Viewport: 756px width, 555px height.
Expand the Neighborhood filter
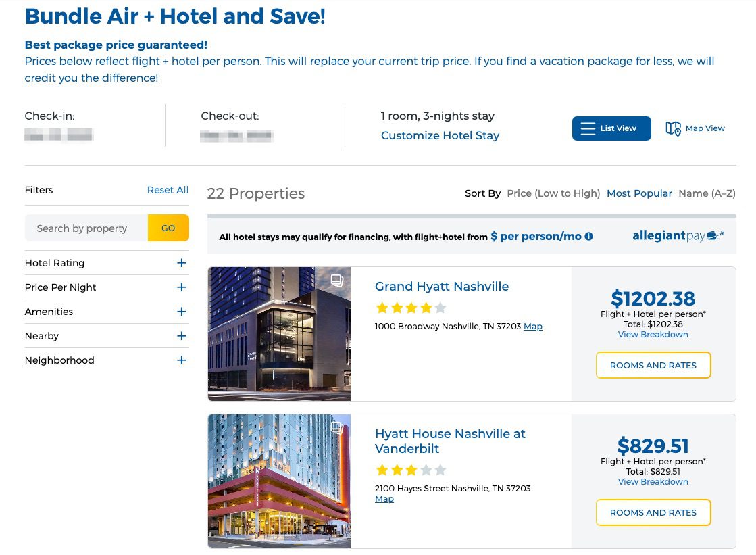pos(180,360)
